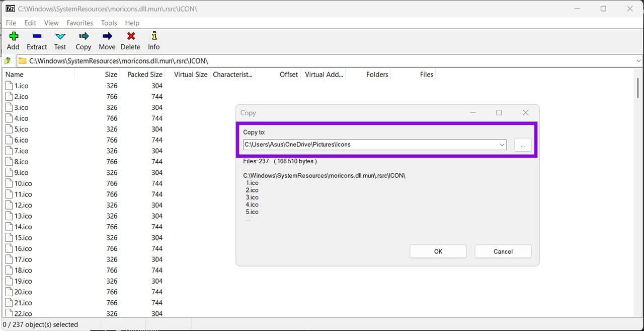Sort files by the Size column header
Screen dimensions: 644x331
point(111,75)
